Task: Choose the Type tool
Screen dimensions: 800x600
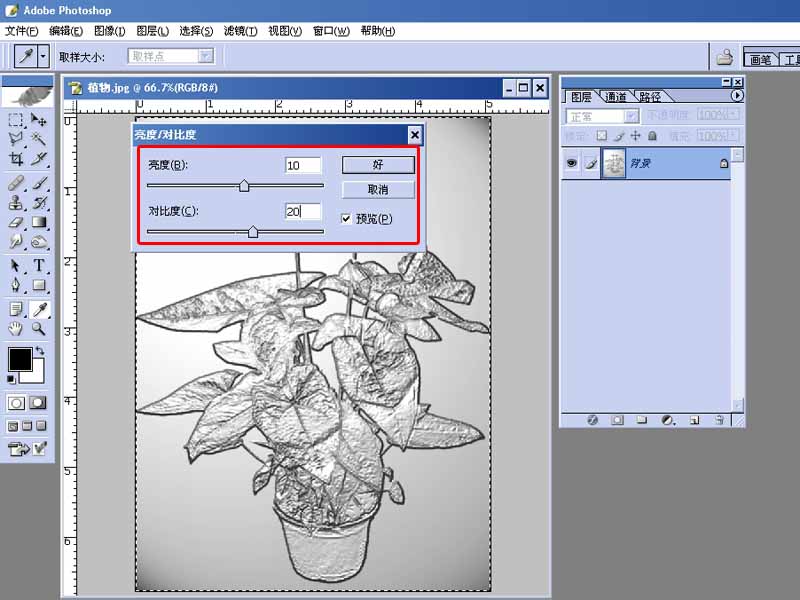Action: pos(39,266)
